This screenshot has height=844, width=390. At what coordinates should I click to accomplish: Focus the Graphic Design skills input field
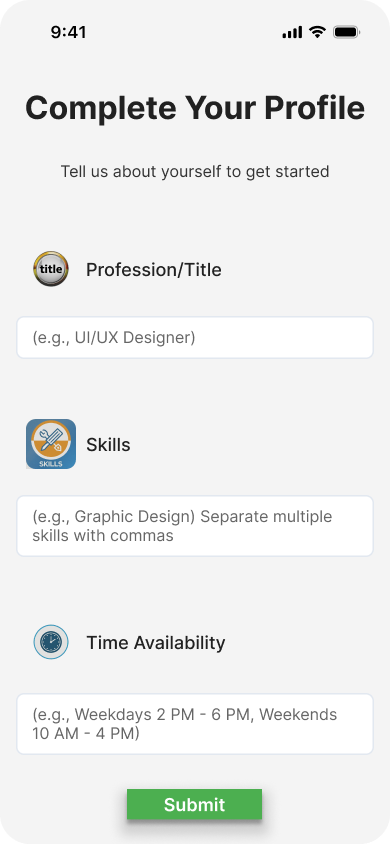coord(195,526)
